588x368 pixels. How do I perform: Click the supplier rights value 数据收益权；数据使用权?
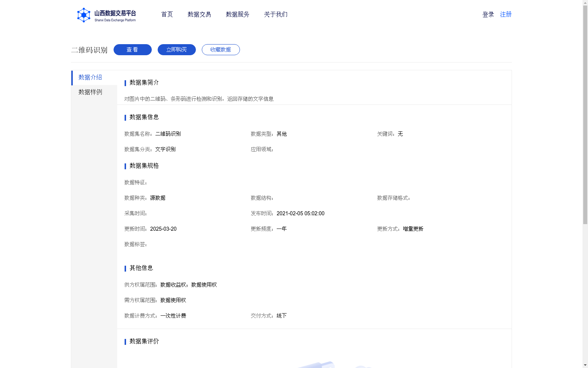pos(189,285)
